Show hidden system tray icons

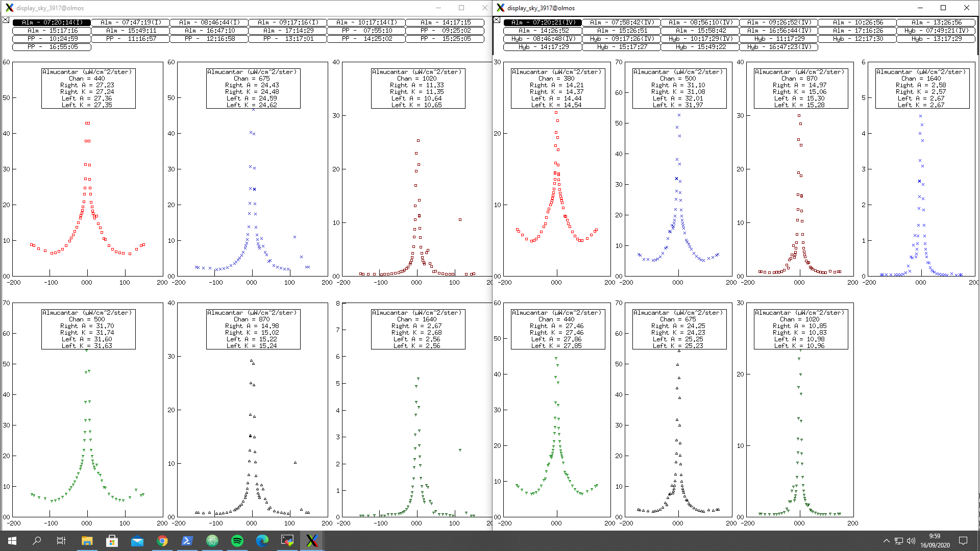pyautogui.click(x=886, y=541)
